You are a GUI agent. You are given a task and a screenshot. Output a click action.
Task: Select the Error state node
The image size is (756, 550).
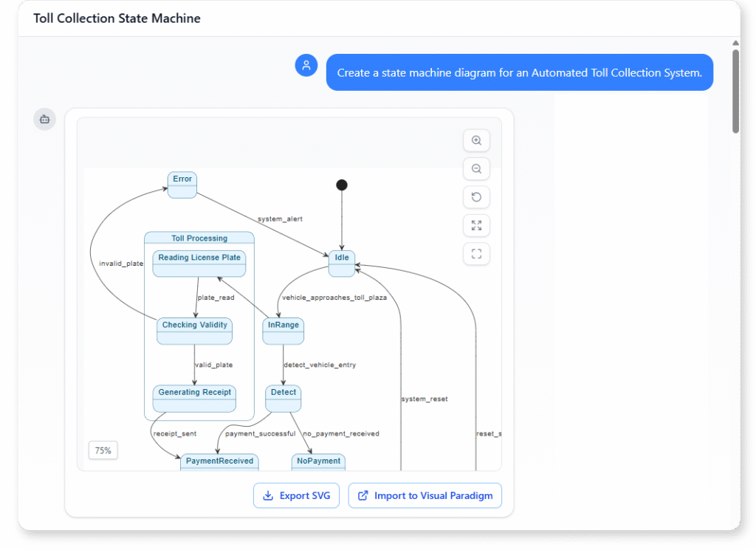182,185
